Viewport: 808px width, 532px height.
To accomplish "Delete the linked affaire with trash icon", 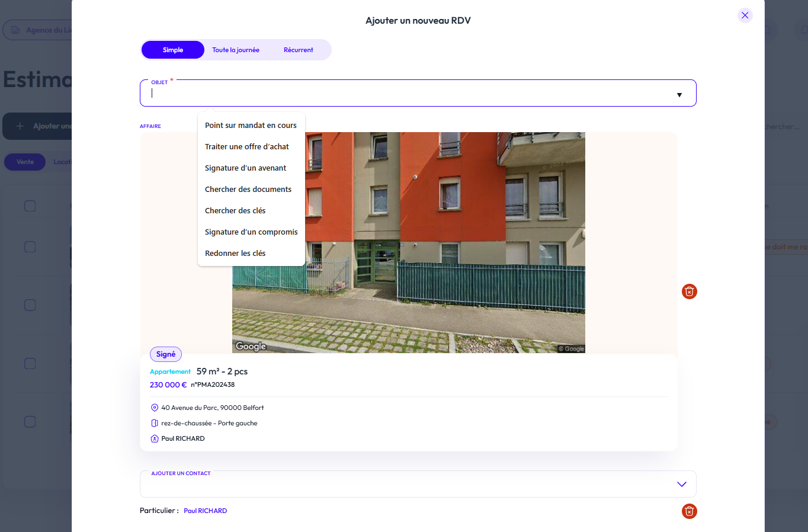I will click(x=689, y=291).
